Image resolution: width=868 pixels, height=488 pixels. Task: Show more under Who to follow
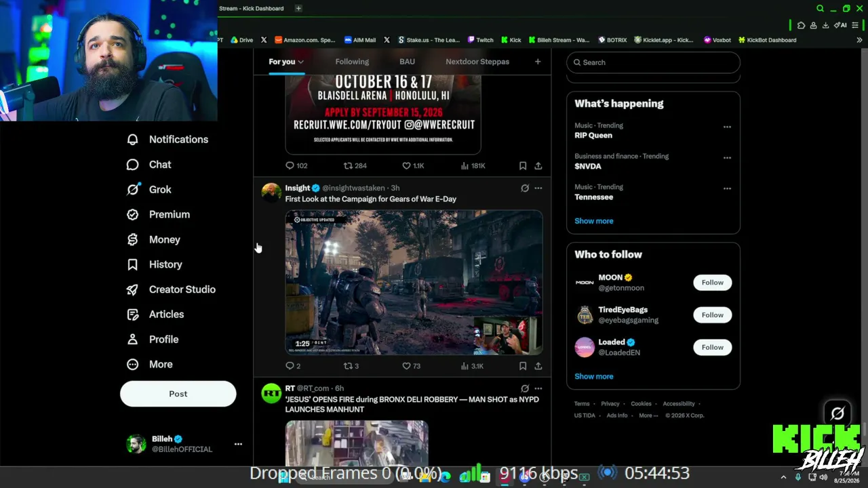594,376
